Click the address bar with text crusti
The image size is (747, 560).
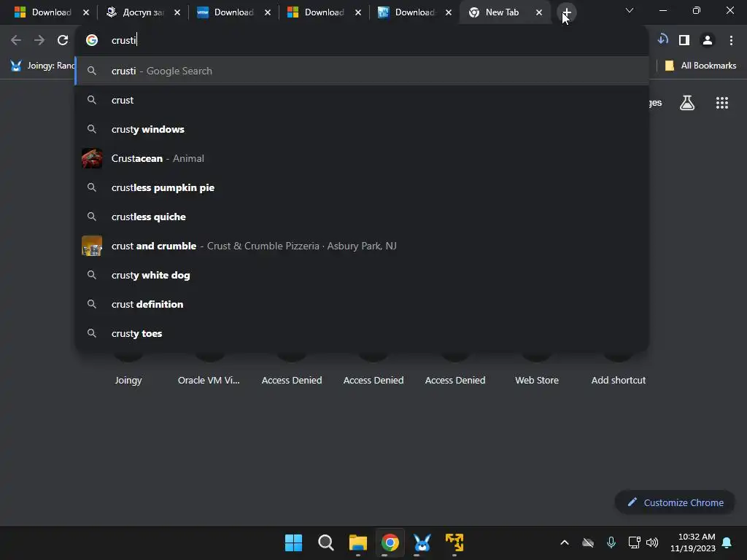[362, 40]
